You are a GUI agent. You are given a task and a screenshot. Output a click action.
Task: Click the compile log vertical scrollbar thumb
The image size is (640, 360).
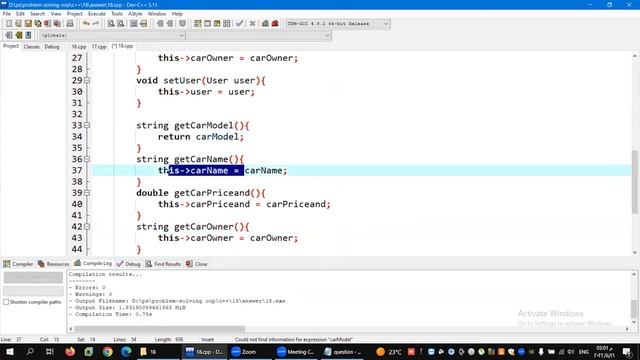(634, 309)
